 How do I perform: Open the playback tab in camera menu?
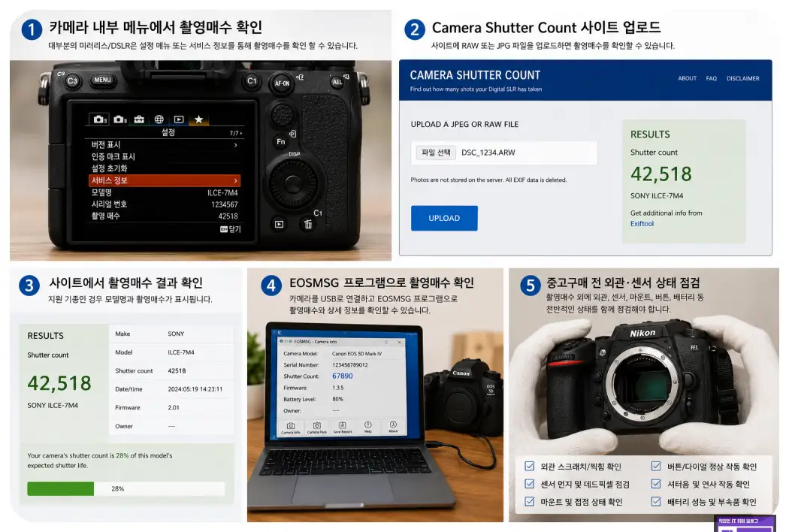(x=179, y=119)
